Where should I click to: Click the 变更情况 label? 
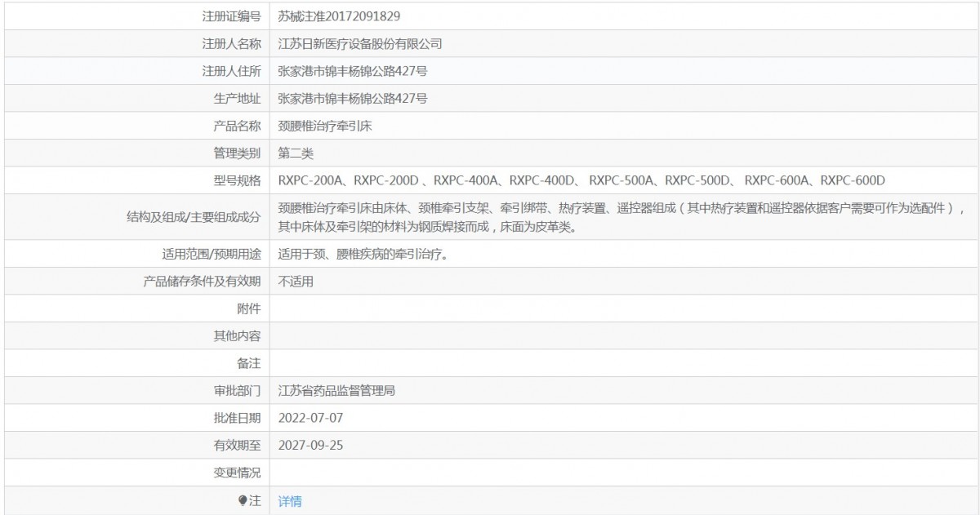pyautogui.click(x=237, y=473)
